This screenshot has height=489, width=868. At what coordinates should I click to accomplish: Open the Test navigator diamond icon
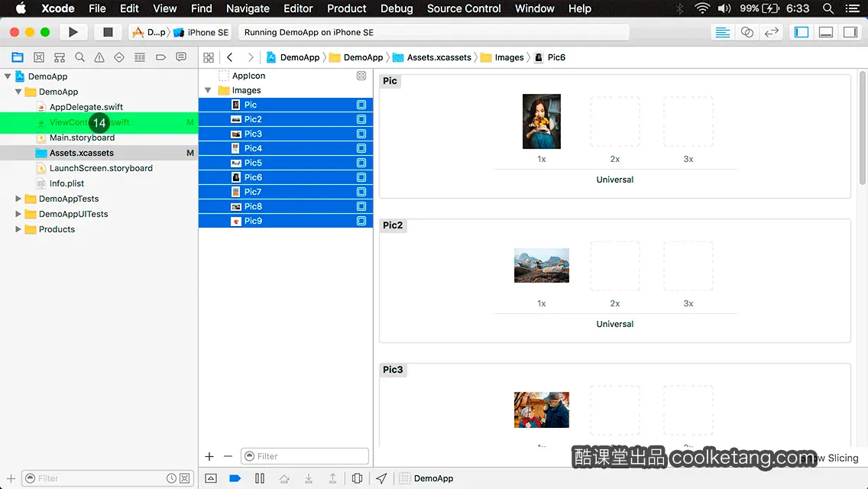[x=119, y=57]
